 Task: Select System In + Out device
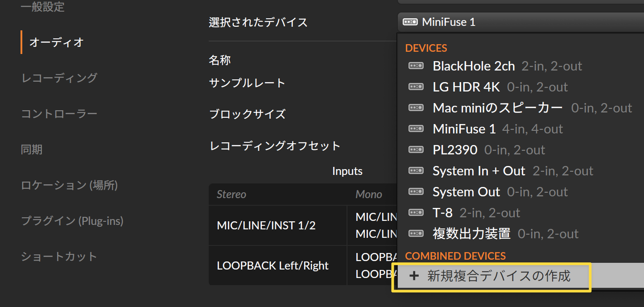tap(520, 171)
